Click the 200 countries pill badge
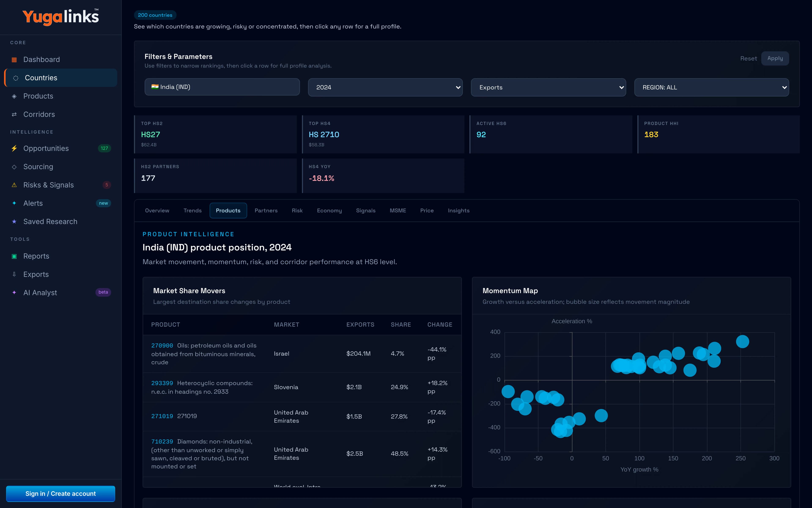This screenshot has width=812, height=508. pos(155,15)
